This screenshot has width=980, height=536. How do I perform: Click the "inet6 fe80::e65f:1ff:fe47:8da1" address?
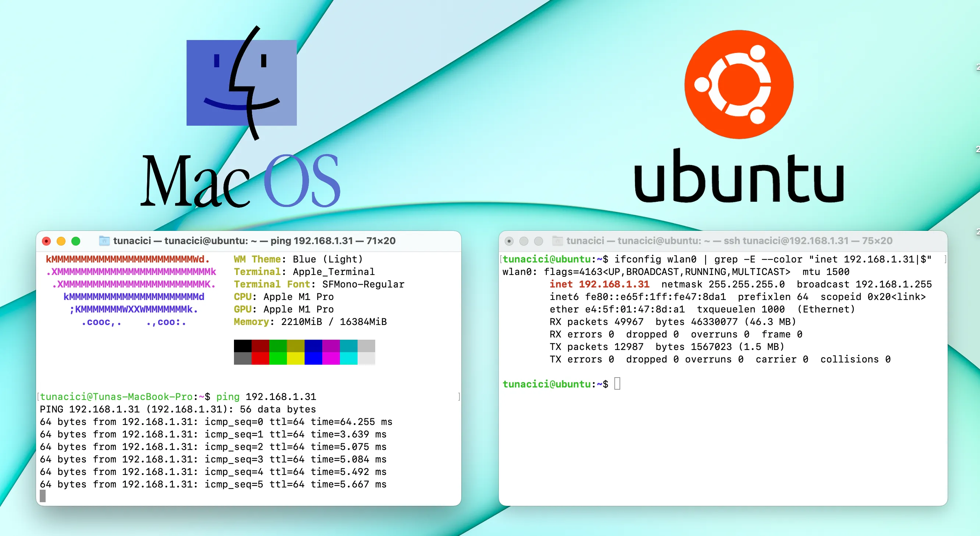tap(638, 297)
